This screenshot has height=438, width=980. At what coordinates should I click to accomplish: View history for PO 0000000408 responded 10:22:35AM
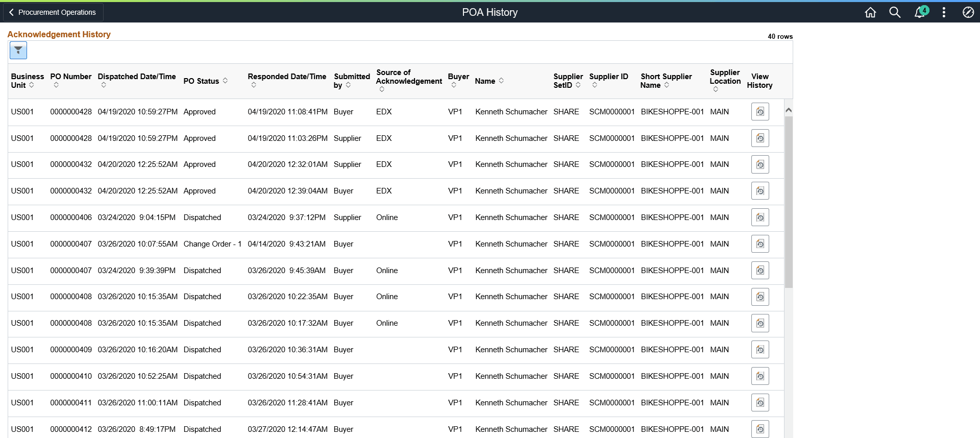[760, 297]
